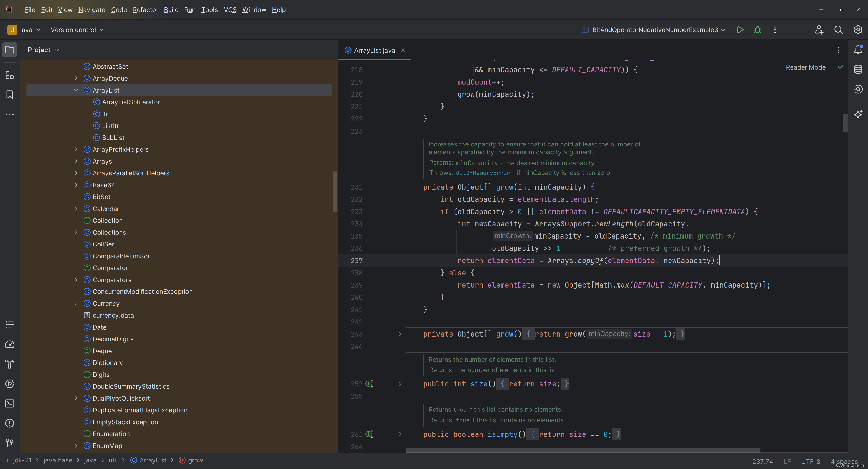The width and height of the screenshot is (868, 469).
Task: Open the Profiler tool window
Action: [10, 344]
